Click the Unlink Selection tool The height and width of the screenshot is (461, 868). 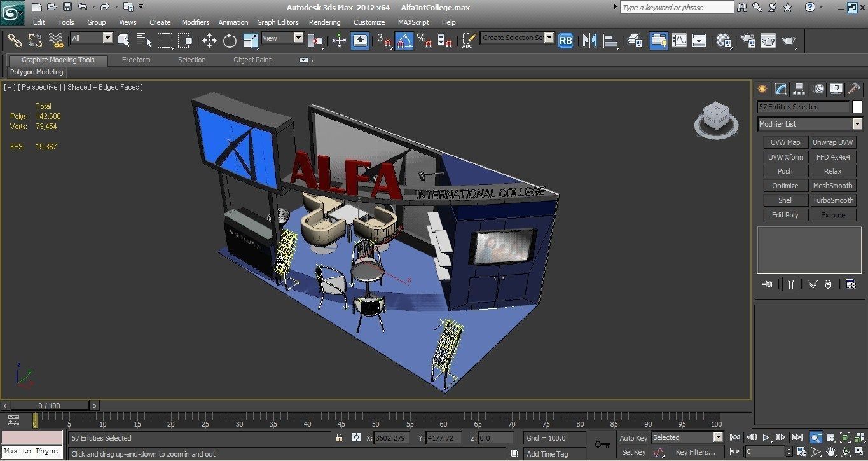coord(35,41)
